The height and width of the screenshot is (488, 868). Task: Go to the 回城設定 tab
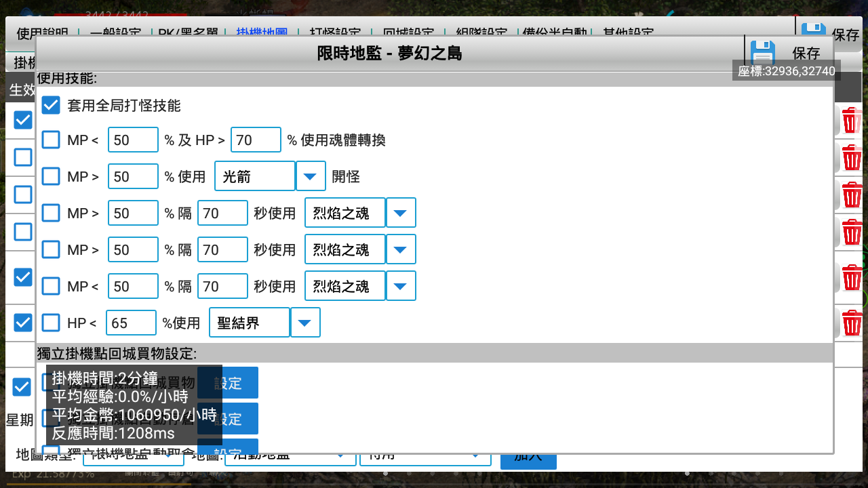pyautogui.click(x=408, y=32)
